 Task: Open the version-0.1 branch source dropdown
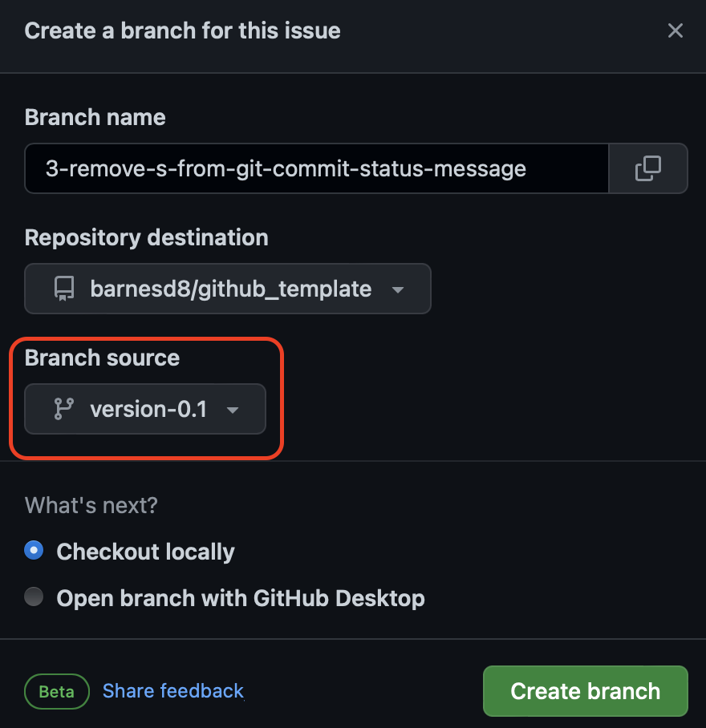click(x=145, y=409)
